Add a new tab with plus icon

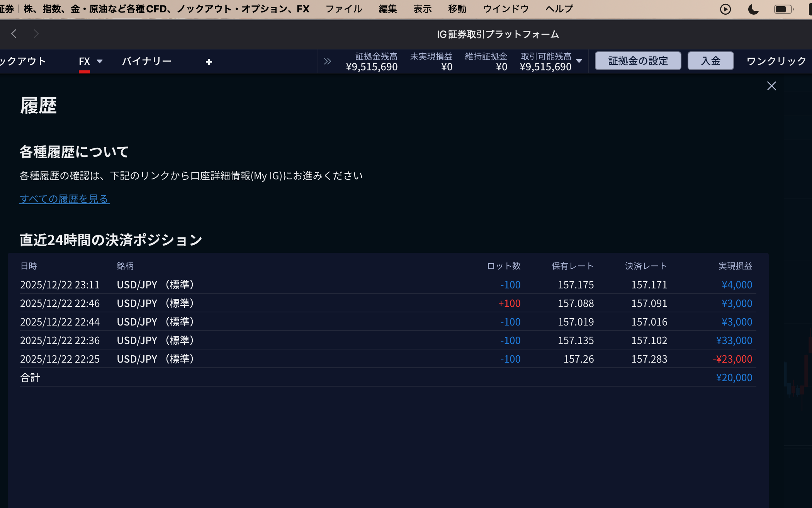click(209, 62)
